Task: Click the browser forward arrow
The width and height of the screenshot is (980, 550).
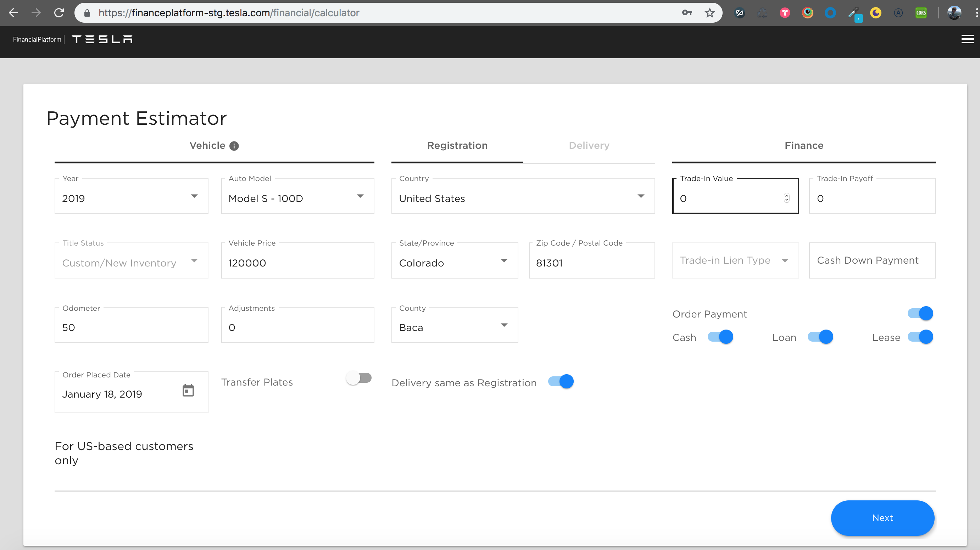Action: point(36,12)
